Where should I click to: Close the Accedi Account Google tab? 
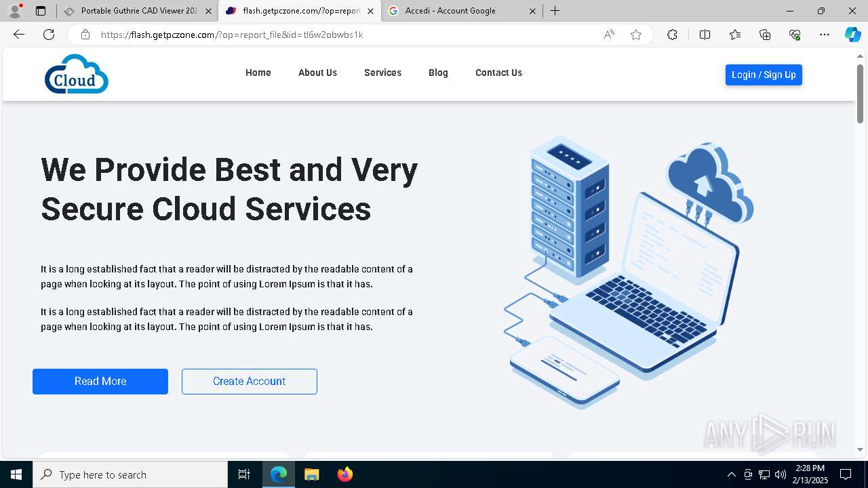click(532, 11)
